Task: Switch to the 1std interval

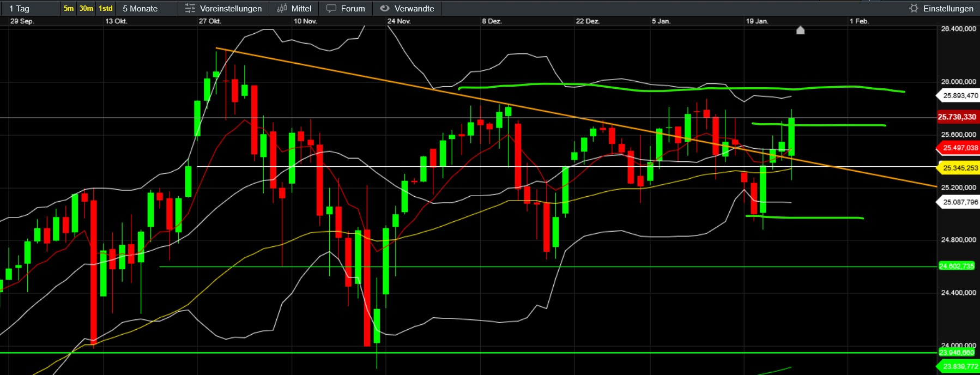Action: coord(105,8)
